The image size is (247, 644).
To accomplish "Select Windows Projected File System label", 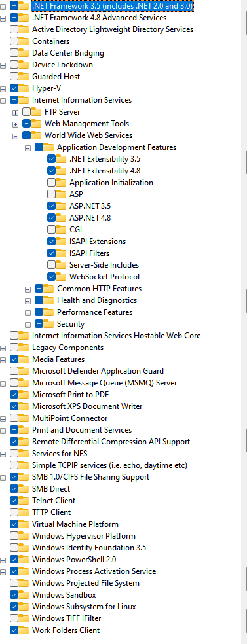I will click(x=85, y=582).
